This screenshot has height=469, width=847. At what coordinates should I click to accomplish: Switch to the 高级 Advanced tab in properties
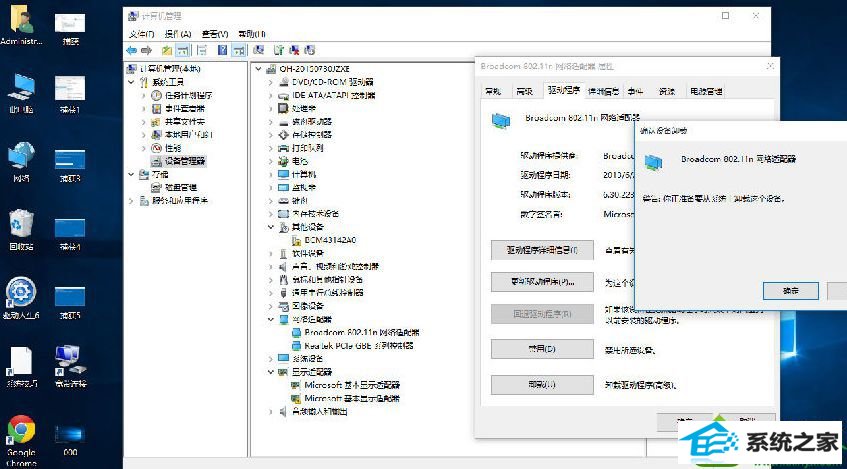click(x=525, y=91)
